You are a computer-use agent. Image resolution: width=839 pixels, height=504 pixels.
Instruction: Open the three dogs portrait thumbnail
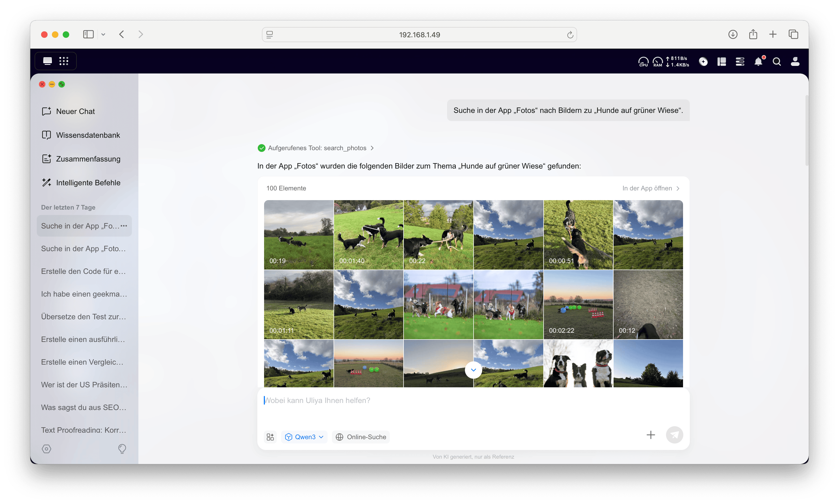pyautogui.click(x=578, y=363)
